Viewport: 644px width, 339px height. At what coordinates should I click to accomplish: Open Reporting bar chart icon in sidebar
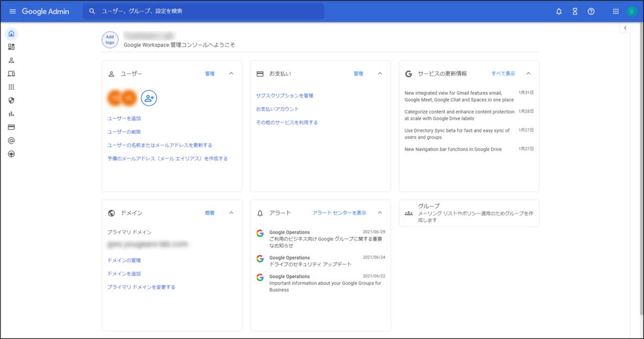tap(11, 114)
